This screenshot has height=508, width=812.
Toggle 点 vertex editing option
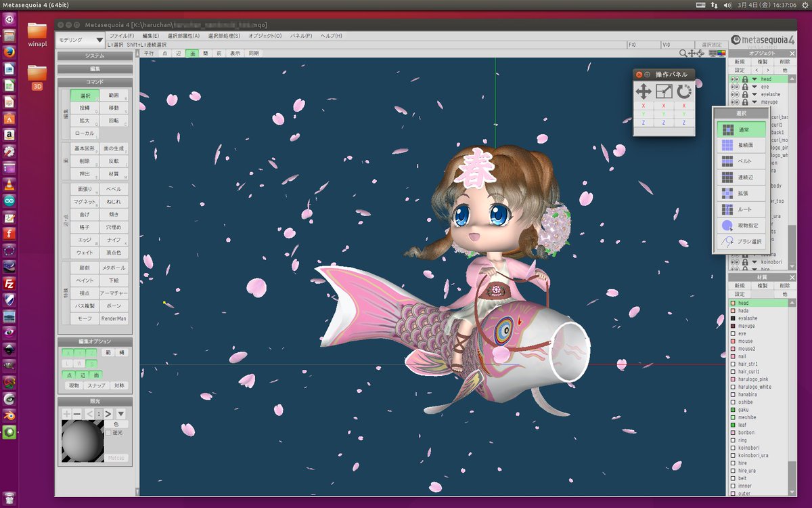(x=68, y=375)
